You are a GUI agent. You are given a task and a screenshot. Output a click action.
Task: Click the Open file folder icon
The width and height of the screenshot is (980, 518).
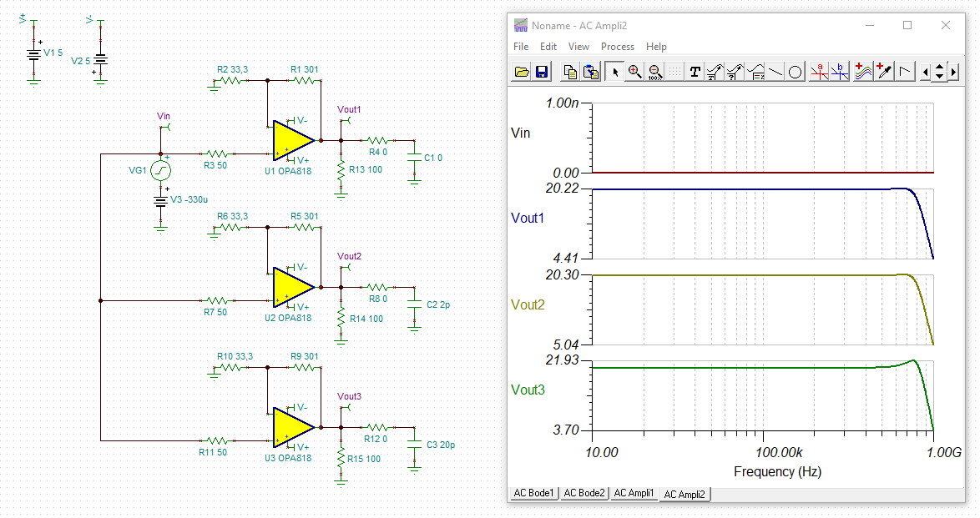522,72
